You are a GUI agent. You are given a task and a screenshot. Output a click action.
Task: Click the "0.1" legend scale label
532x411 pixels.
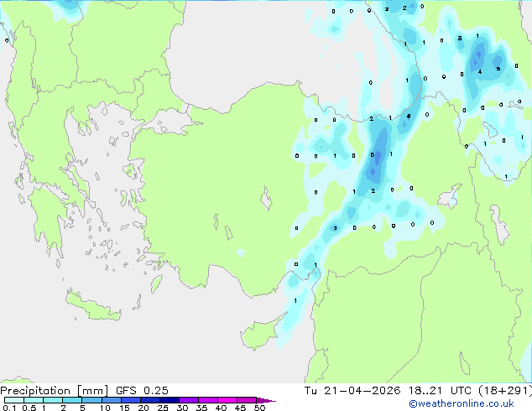click(9, 408)
